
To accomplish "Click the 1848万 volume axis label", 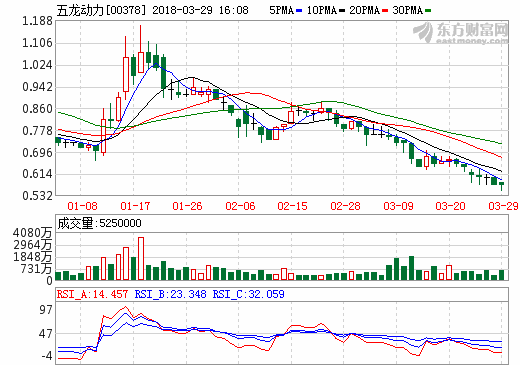I will click(x=32, y=257).
